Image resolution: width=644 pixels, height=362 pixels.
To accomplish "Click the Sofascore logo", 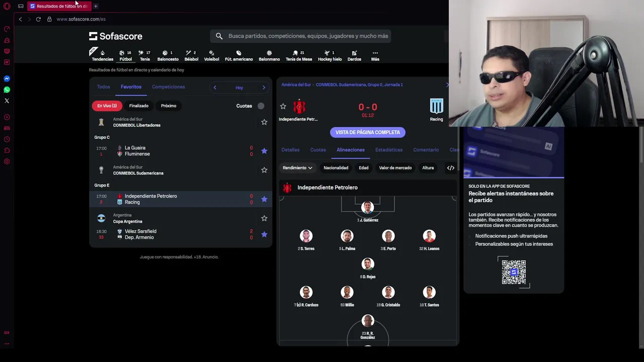I will pos(116,36).
